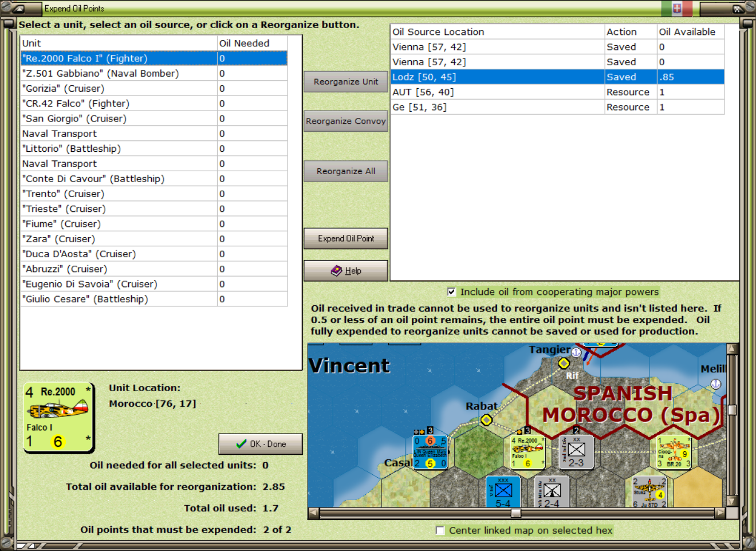
Task: Click the Melilla port anchor symbol
Action: pos(716,384)
